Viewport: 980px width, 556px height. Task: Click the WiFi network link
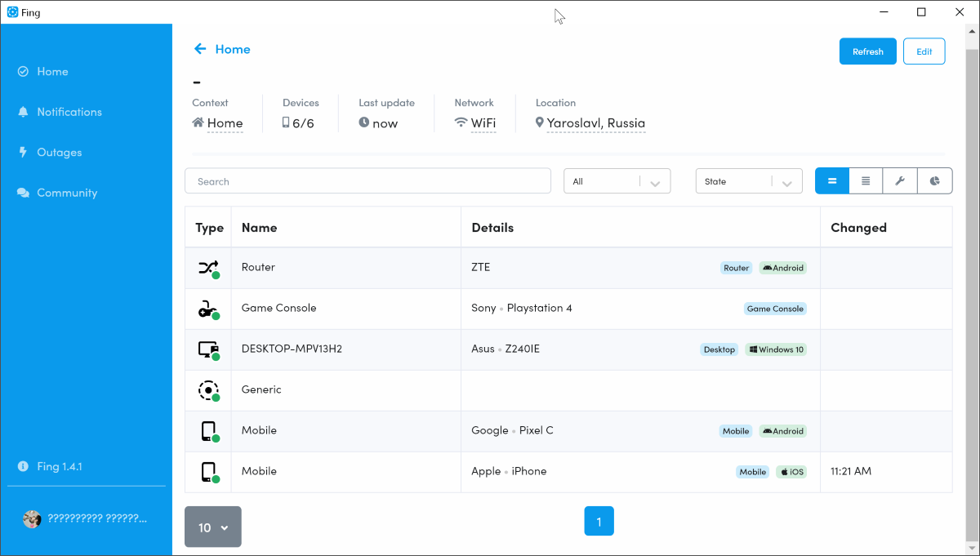click(483, 124)
